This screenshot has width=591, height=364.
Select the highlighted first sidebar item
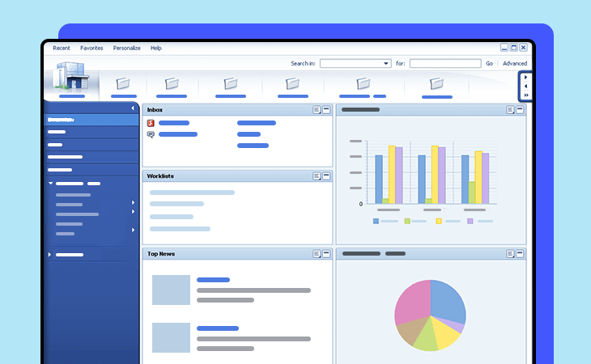pos(91,120)
